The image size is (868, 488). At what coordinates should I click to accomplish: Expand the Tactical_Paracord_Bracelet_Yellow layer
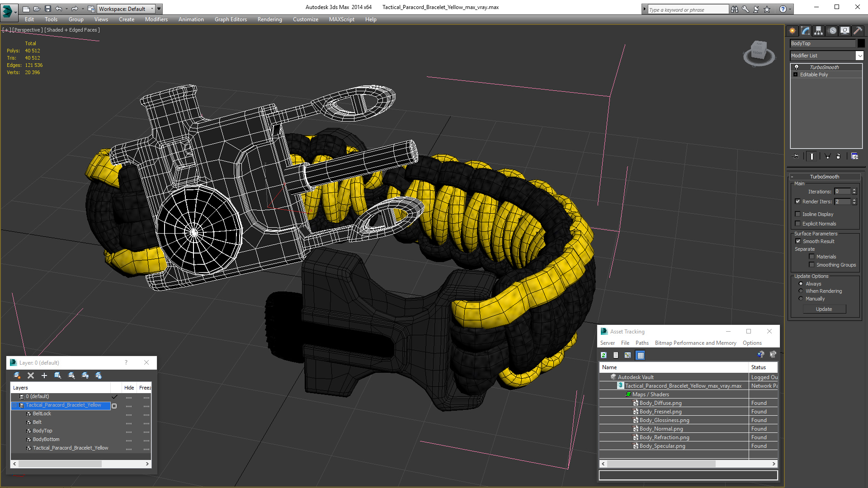[14, 405]
